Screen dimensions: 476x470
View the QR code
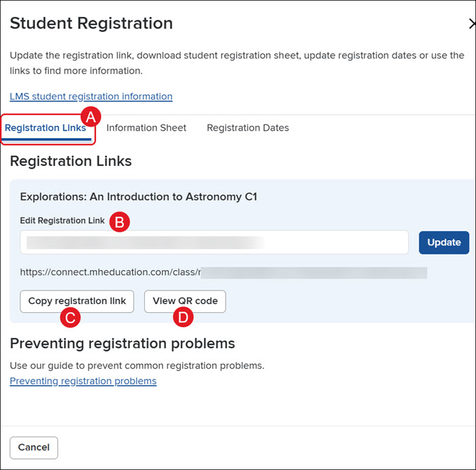pyautogui.click(x=185, y=301)
